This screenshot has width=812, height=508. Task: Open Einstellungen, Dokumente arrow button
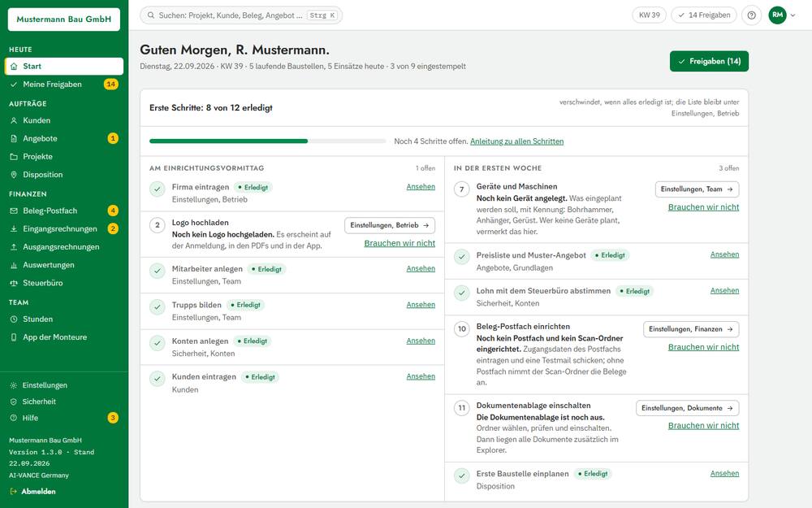click(x=687, y=408)
